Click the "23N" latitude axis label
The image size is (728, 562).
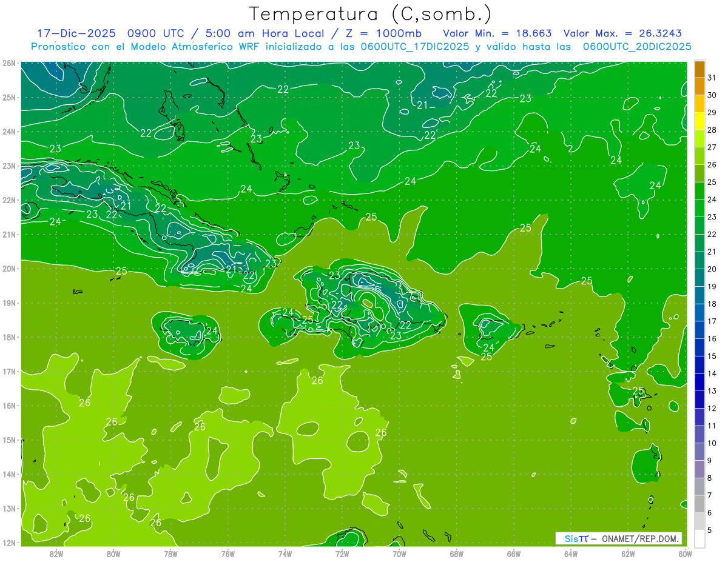8,166
